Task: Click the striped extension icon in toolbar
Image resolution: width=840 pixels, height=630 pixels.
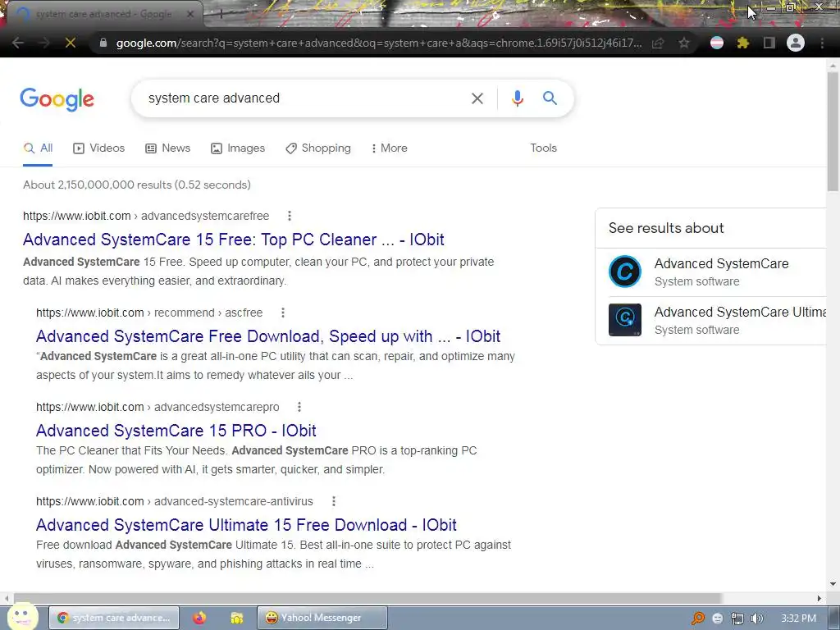Action: (x=717, y=43)
